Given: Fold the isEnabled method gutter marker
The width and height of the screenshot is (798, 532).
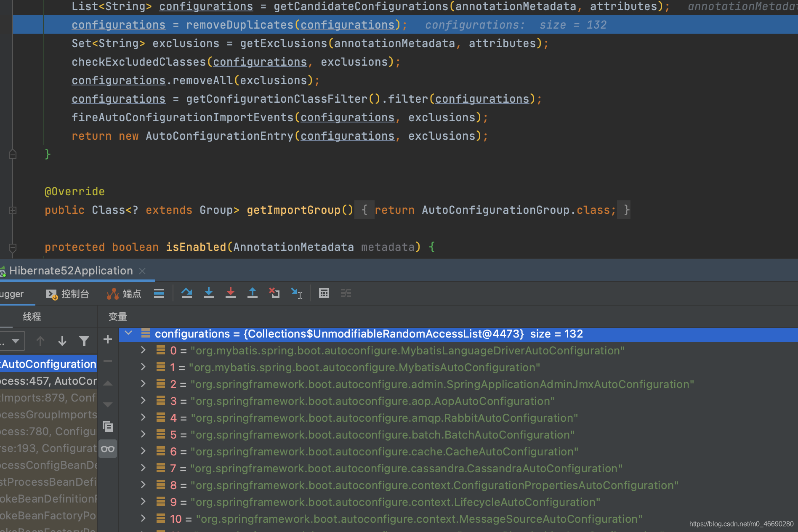Looking at the screenshot, I should [x=13, y=247].
